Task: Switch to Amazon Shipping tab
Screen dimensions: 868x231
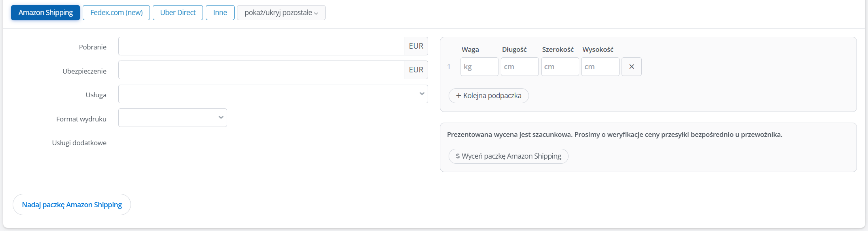Action: (45, 13)
